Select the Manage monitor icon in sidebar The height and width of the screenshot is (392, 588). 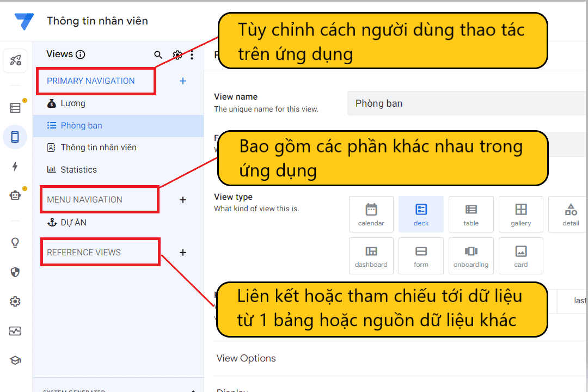pyautogui.click(x=15, y=330)
